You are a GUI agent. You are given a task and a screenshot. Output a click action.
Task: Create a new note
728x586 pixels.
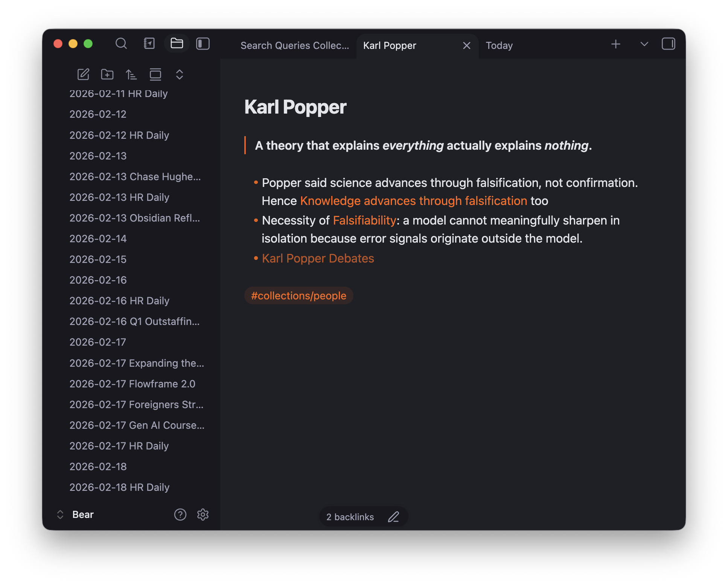[x=83, y=74]
